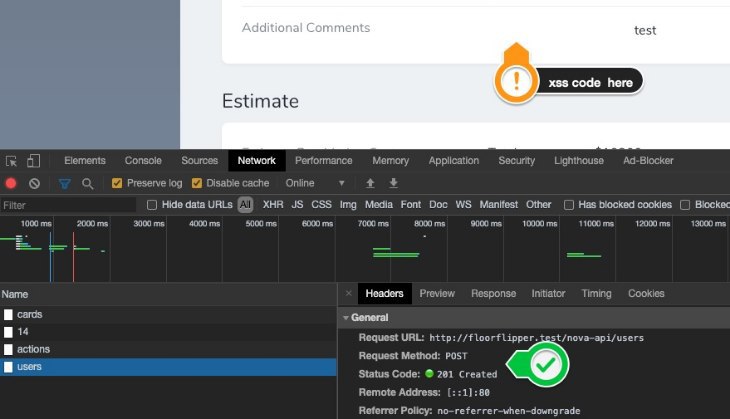Clear the network log

34,183
